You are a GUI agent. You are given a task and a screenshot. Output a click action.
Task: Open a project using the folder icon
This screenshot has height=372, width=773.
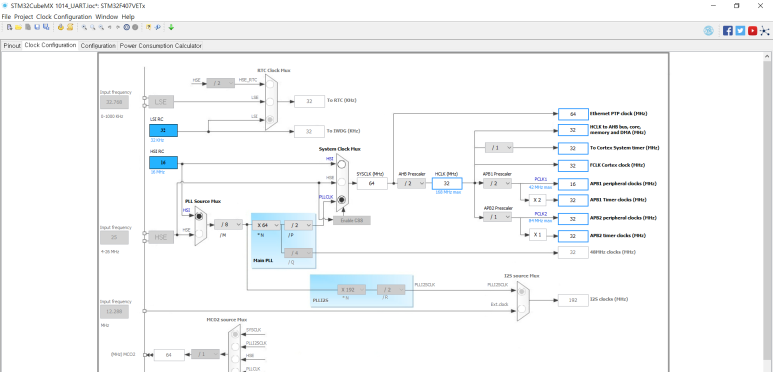point(18,28)
